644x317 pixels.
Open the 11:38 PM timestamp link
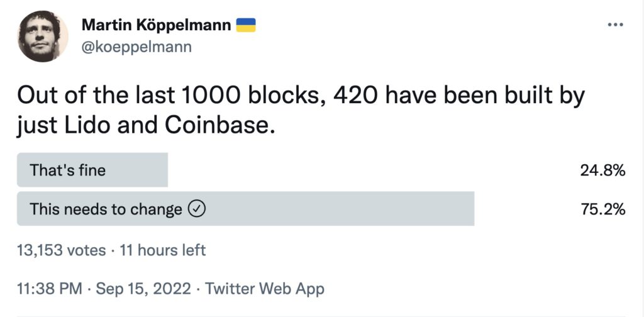pos(49,289)
